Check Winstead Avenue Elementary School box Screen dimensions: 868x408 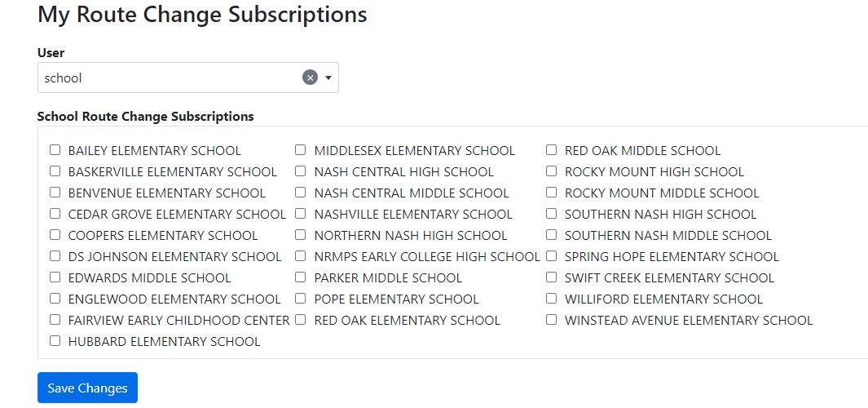click(552, 320)
